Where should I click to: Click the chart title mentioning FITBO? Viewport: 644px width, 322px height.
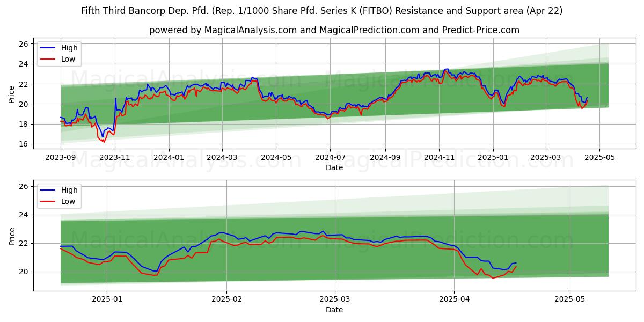pyautogui.click(x=322, y=11)
